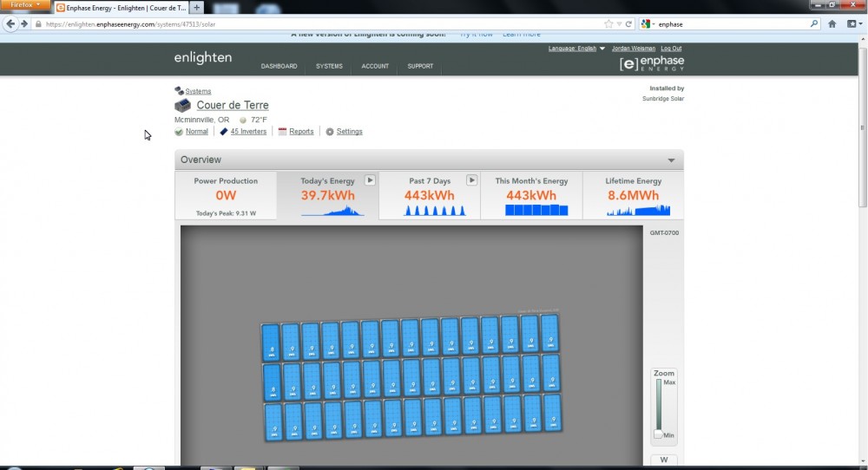Image resolution: width=868 pixels, height=470 pixels.
Task: Reload the page with the refresh icon
Action: point(628,23)
